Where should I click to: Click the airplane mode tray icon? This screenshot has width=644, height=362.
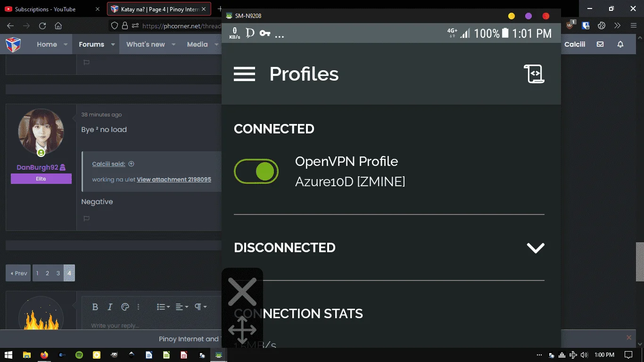pos(573,355)
